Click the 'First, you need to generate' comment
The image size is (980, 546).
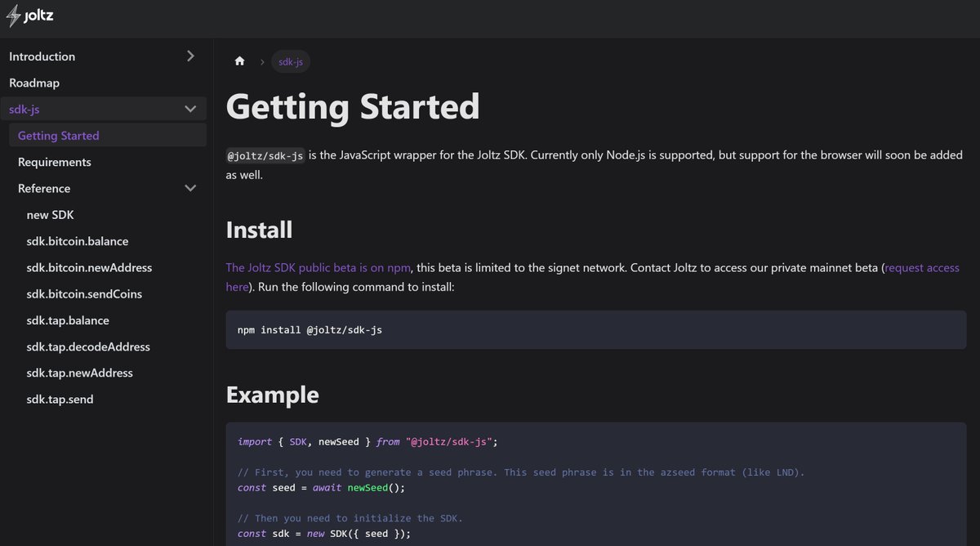(519, 472)
